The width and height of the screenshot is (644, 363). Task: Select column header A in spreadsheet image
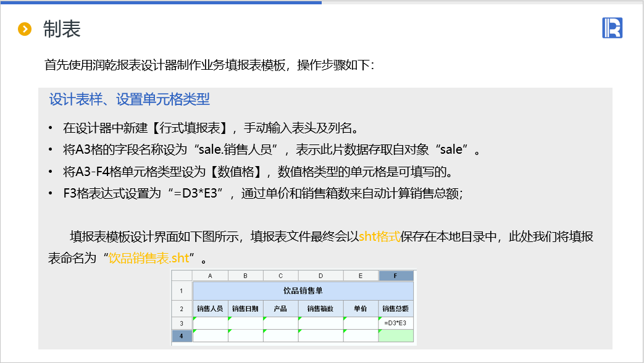[x=210, y=275]
